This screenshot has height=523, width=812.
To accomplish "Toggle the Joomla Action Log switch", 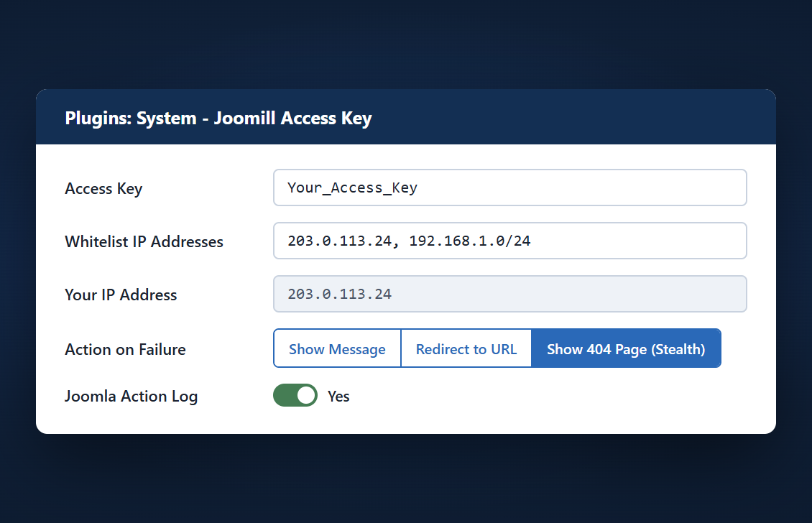I will [x=295, y=396].
